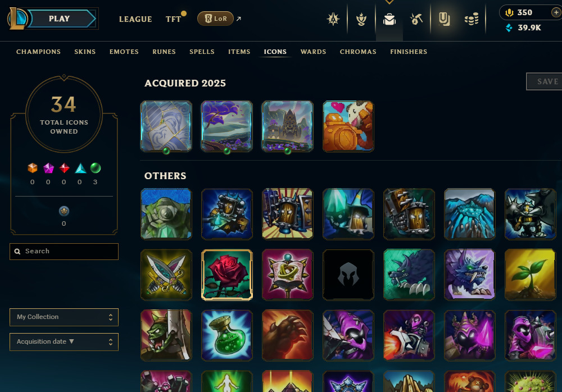Open the My Collection dropdown
The height and width of the screenshot is (392, 562).
click(64, 317)
